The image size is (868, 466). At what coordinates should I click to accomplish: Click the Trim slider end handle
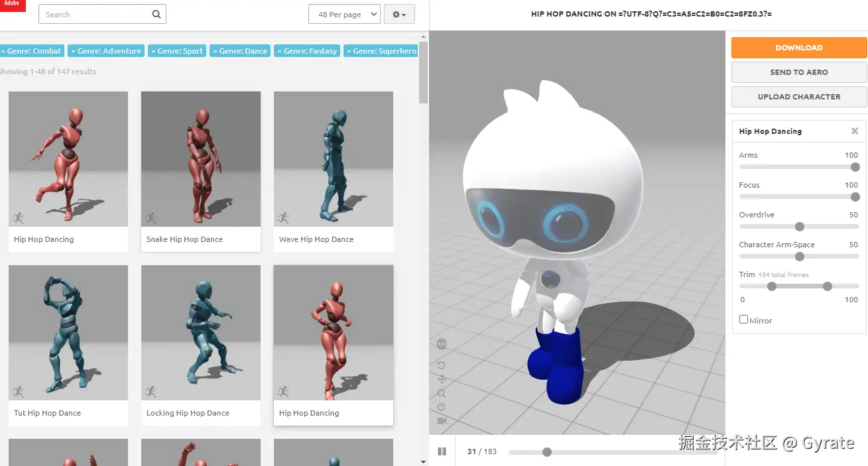coord(827,286)
